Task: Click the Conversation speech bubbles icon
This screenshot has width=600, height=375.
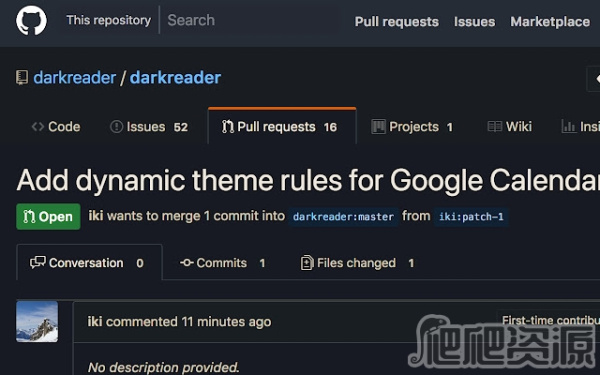Action: 38,262
